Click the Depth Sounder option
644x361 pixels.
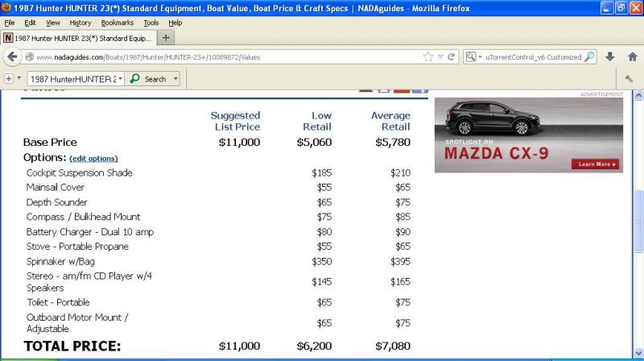pos(56,202)
